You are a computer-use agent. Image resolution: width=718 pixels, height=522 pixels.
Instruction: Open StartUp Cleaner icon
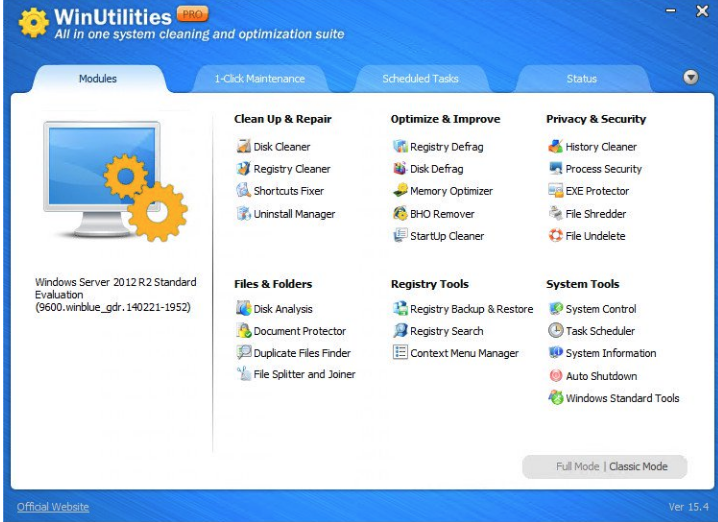click(x=400, y=235)
